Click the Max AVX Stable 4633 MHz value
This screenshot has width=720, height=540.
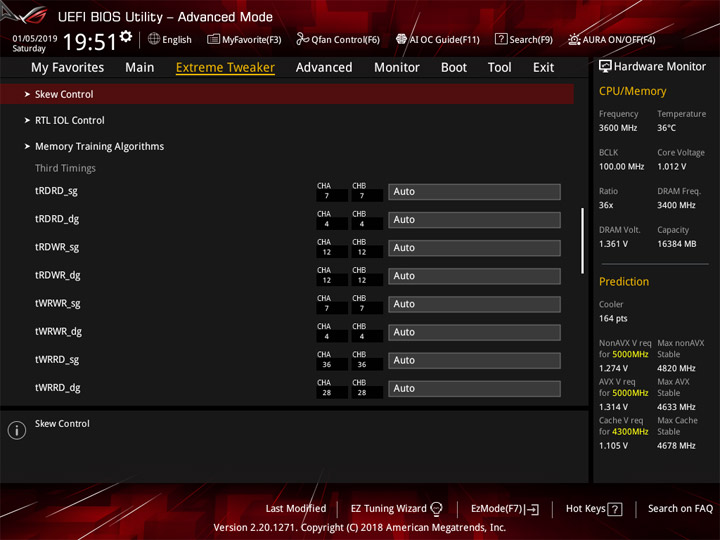(676, 407)
